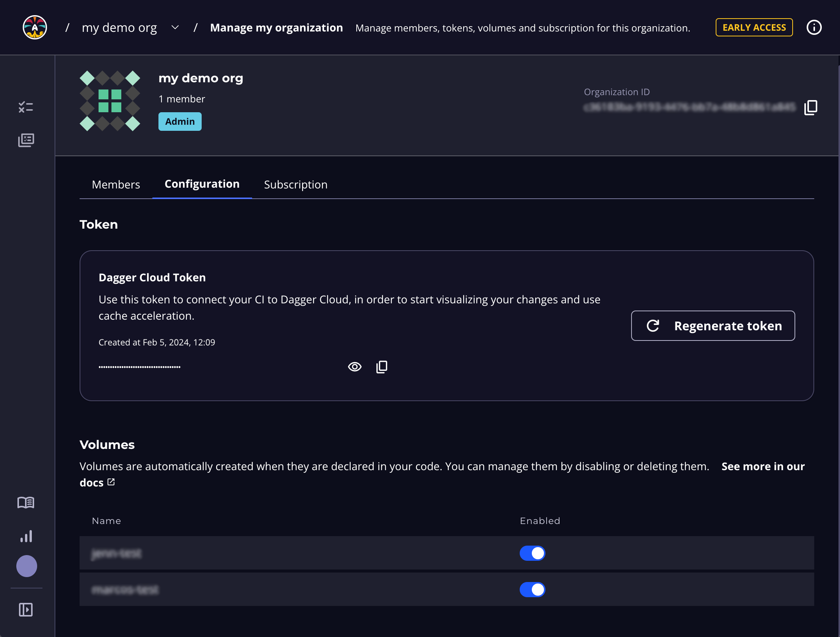Click the EARLY ACCESS badge
Image resolution: width=840 pixels, height=637 pixels.
click(754, 27)
